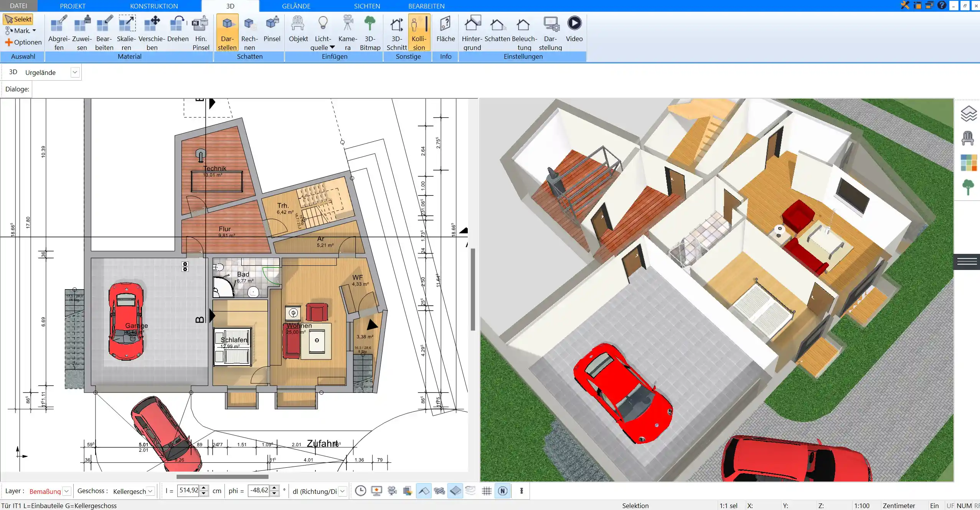Insert a 3D-Bitmap tree
The height and width of the screenshot is (510, 980).
(x=370, y=33)
